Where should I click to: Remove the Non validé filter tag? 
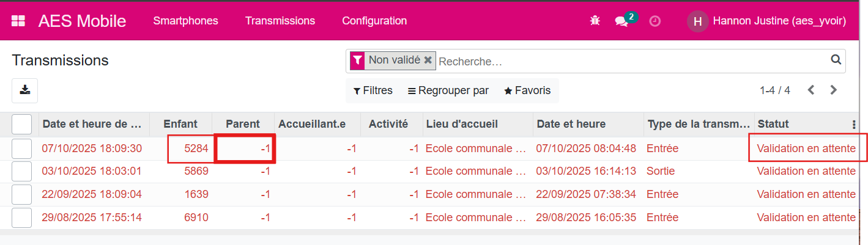pos(428,60)
